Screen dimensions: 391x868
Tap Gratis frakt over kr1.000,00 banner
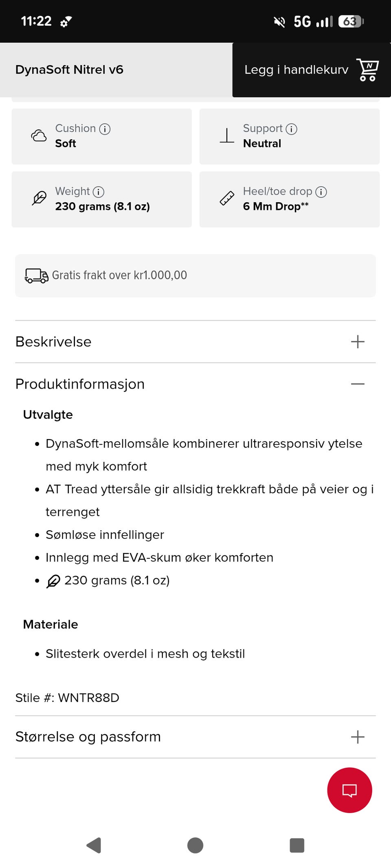[x=195, y=275]
